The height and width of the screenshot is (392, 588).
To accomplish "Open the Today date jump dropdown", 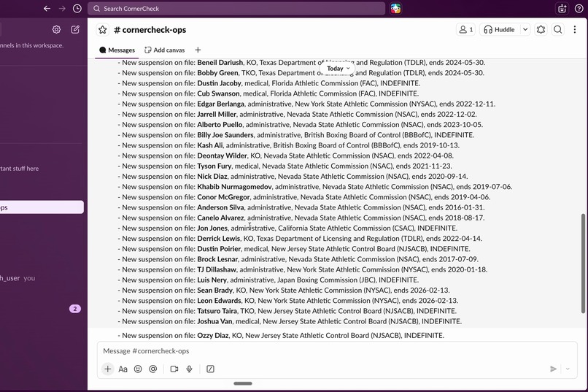I will click(338, 69).
